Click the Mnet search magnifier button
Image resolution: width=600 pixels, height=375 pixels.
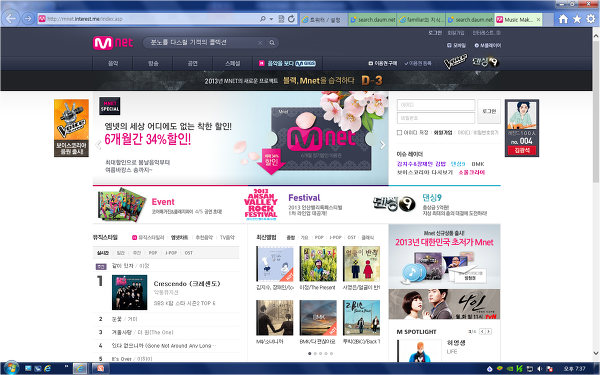(x=272, y=43)
